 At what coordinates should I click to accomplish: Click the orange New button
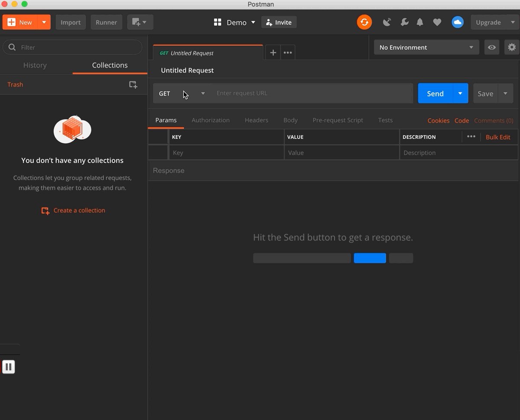20,22
